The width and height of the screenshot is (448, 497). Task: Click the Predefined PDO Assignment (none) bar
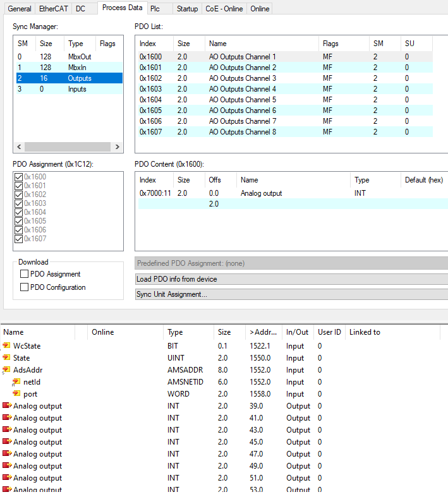pyautogui.click(x=291, y=263)
